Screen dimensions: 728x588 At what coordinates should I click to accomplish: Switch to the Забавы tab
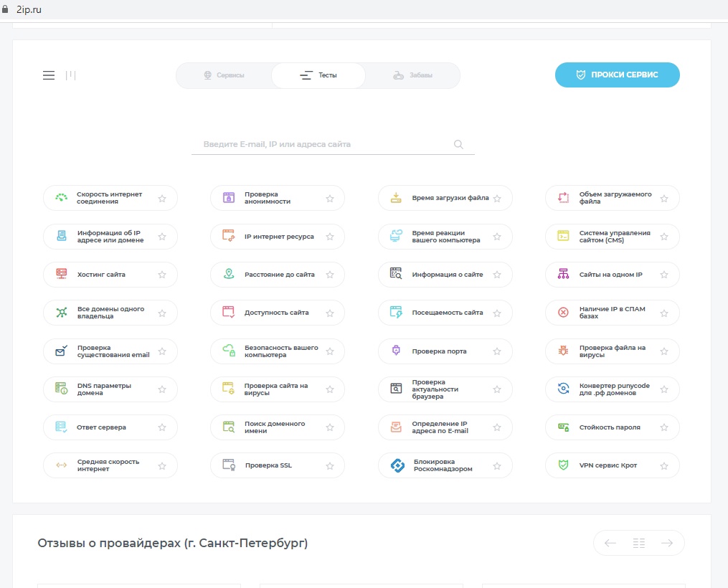click(x=413, y=75)
